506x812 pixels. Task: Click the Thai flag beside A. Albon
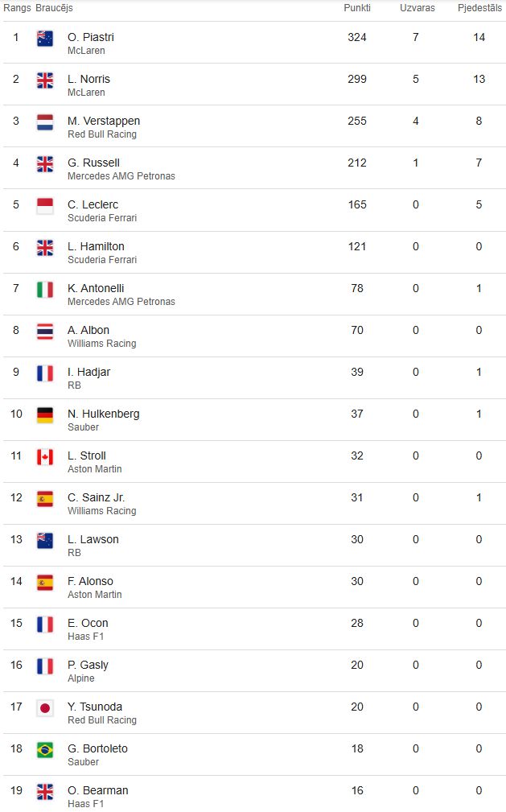(45, 332)
